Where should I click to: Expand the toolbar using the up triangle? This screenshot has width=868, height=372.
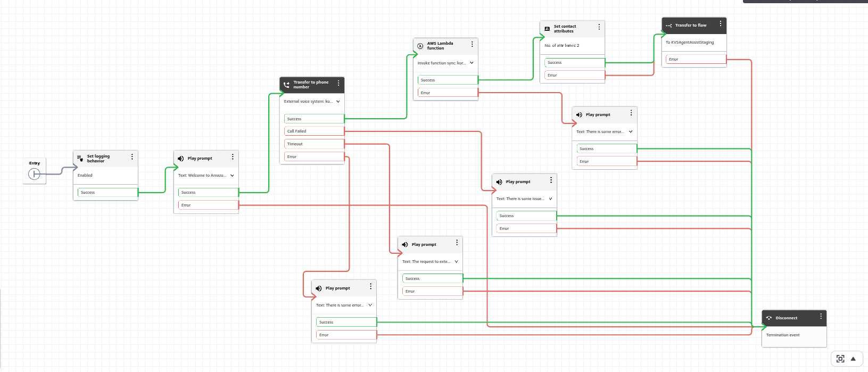click(x=853, y=359)
